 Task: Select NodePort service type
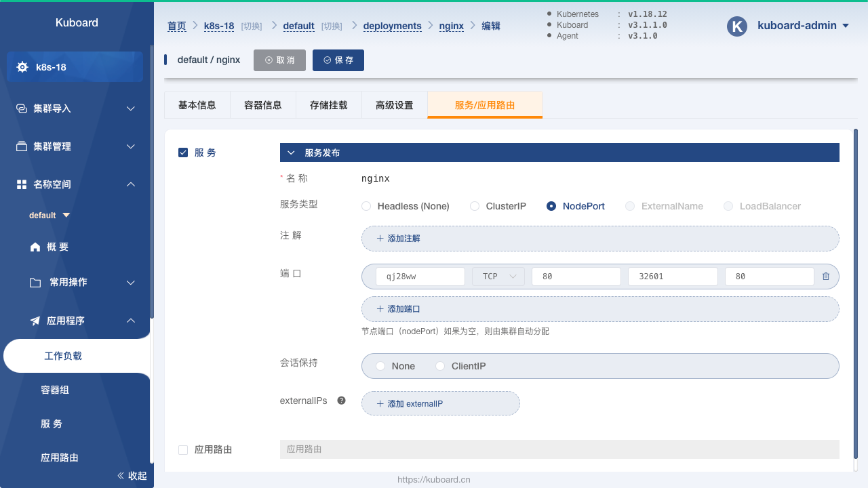point(576,206)
